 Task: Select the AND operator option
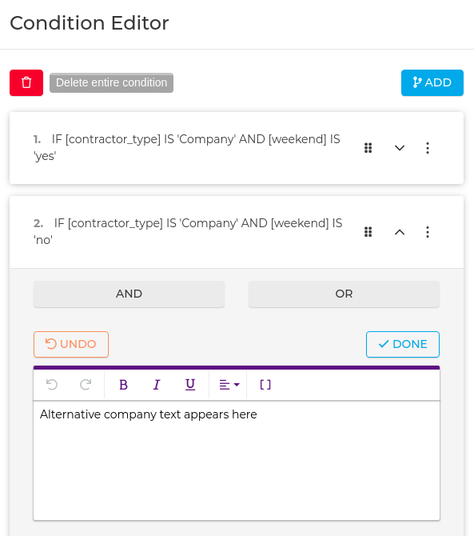[x=129, y=294]
